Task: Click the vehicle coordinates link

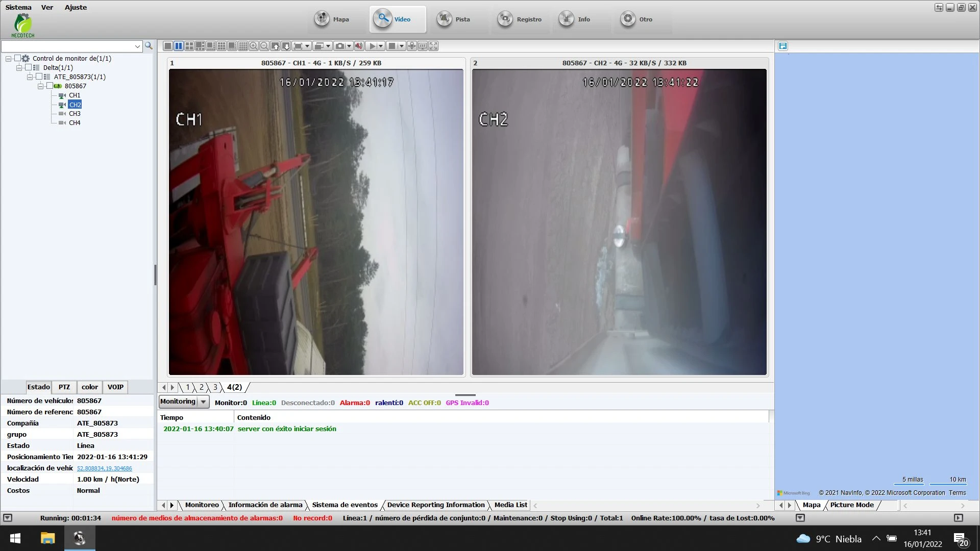Action: click(x=105, y=468)
